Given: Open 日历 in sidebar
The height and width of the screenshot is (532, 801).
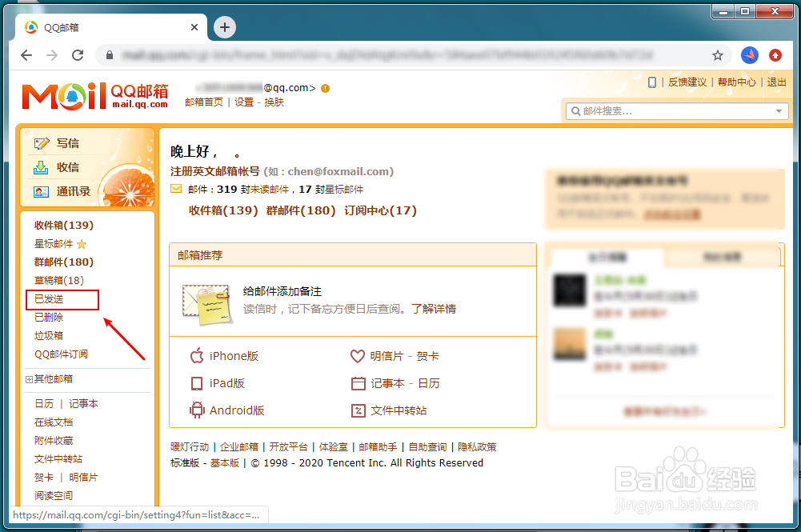Looking at the screenshot, I should (44, 403).
